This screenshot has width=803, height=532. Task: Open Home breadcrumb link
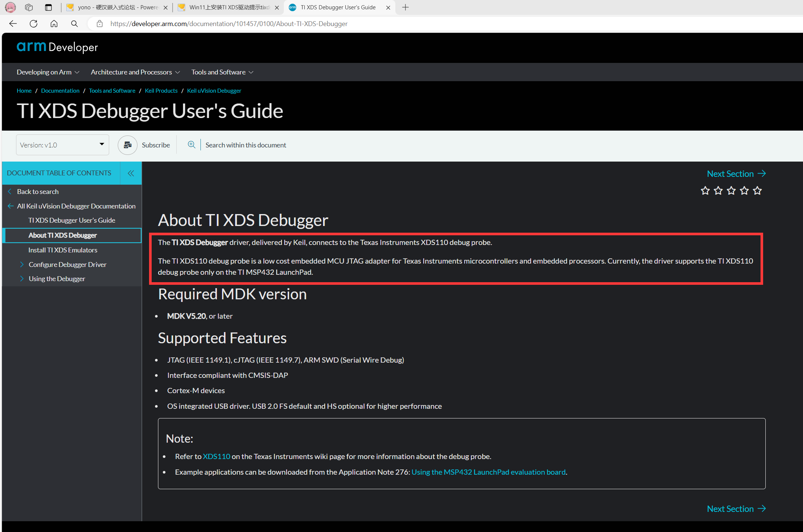point(24,91)
